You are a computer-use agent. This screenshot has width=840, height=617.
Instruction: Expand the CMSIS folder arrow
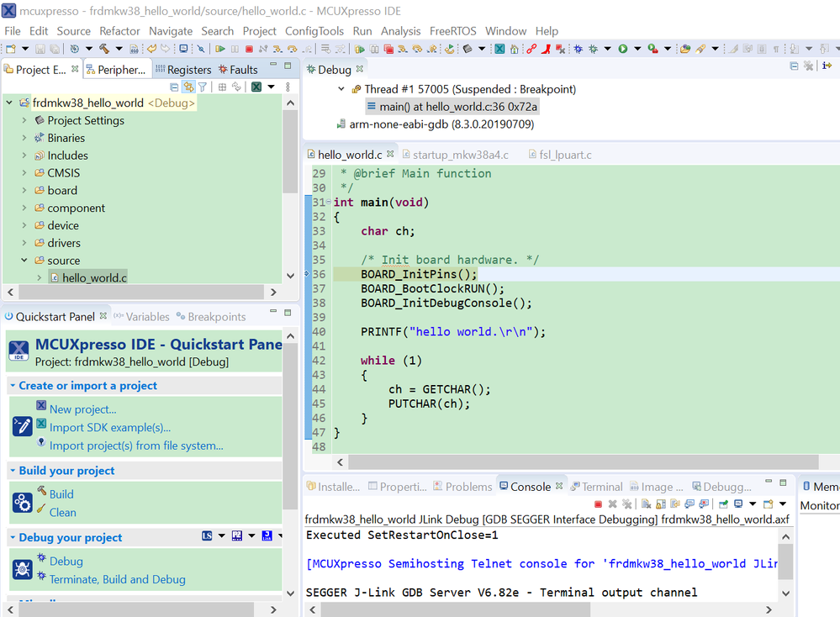click(24, 172)
